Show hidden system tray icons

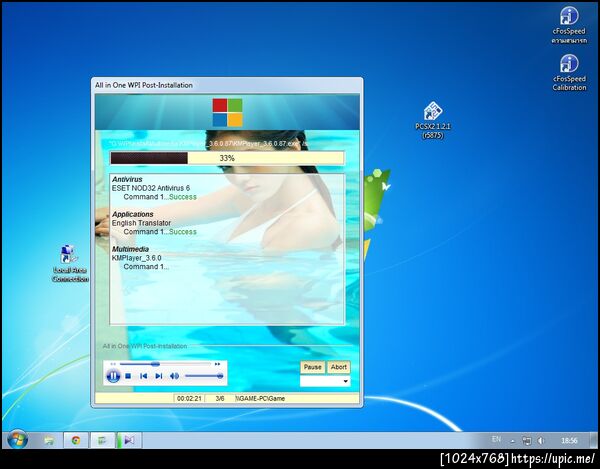pyautogui.click(x=513, y=441)
